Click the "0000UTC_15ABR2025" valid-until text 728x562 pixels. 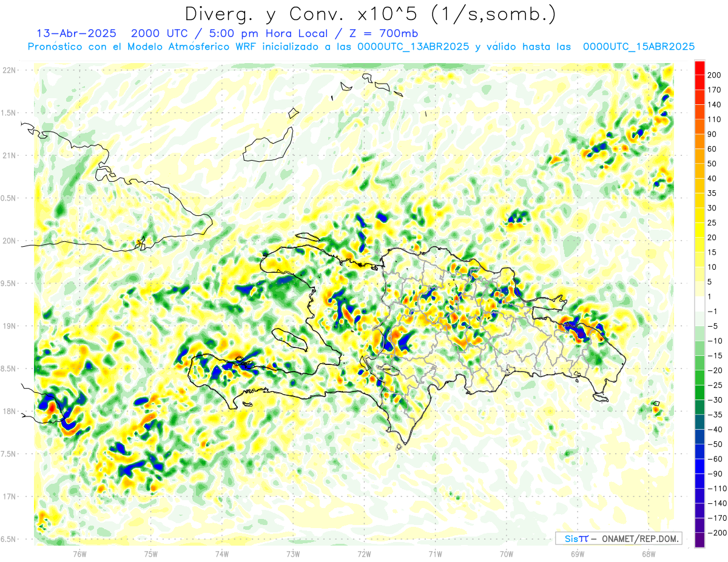(639, 47)
